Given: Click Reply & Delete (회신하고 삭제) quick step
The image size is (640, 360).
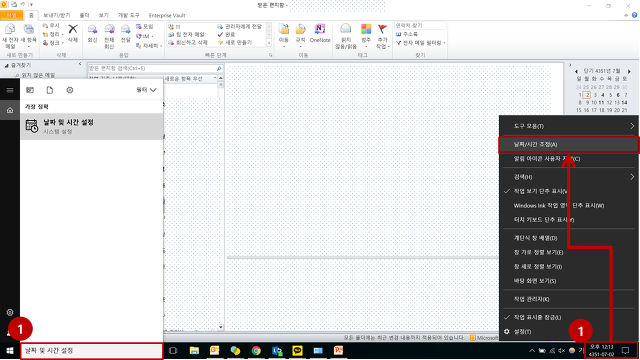Looking at the screenshot, I should (189, 42).
